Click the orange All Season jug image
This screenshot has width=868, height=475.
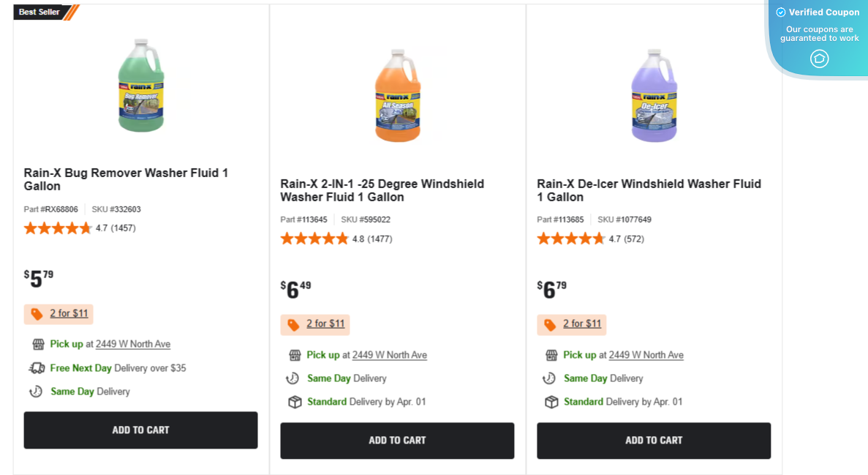pos(398,95)
